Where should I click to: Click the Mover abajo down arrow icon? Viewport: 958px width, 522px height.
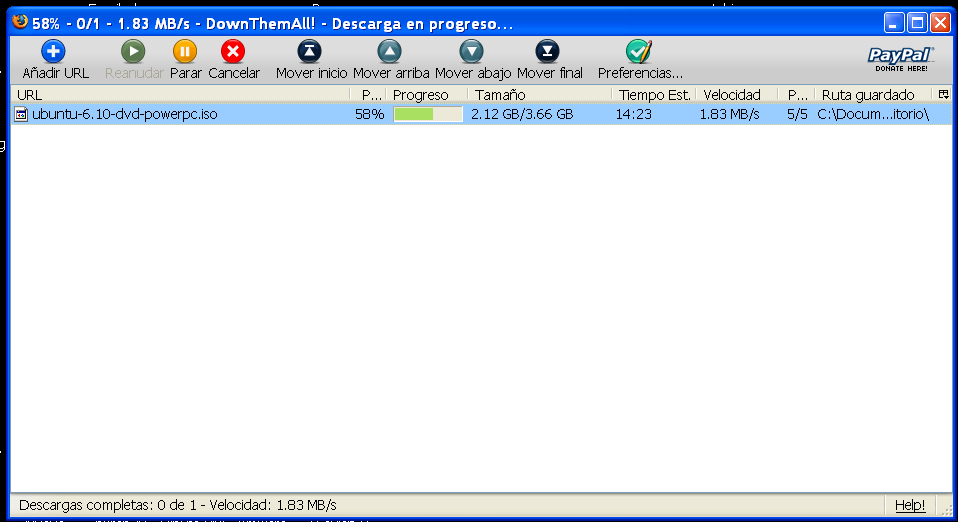[x=472, y=51]
